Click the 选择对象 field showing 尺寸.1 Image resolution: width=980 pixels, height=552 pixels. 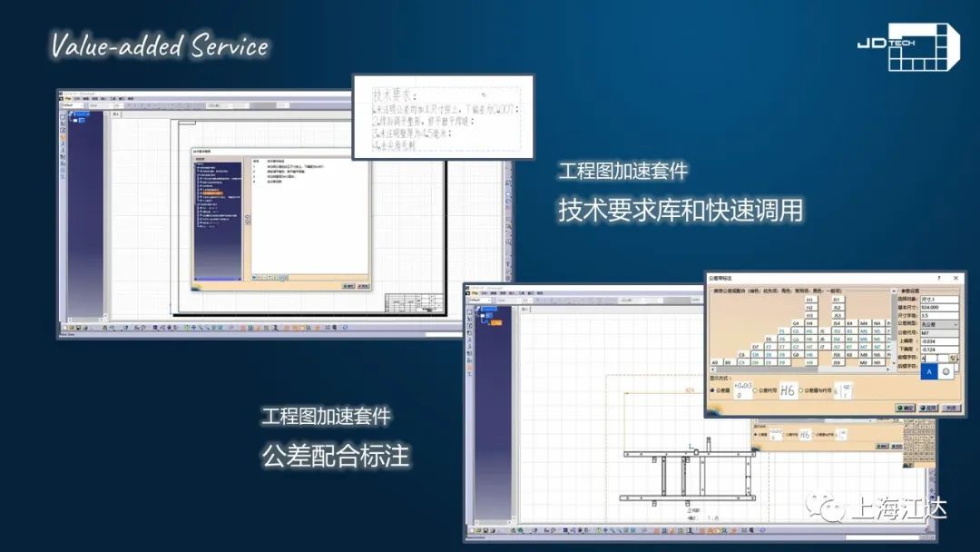pyautogui.click(x=939, y=300)
